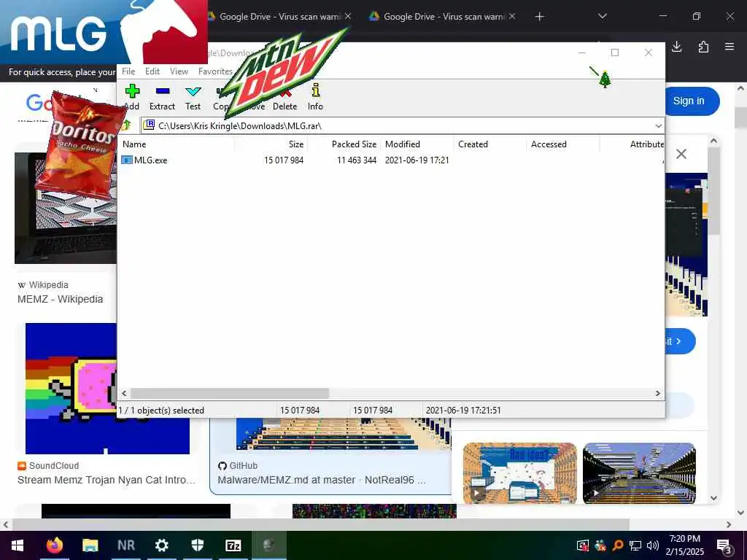The height and width of the screenshot is (560, 747).
Task: Sort by Packed Size column header
Action: tap(344, 144)
